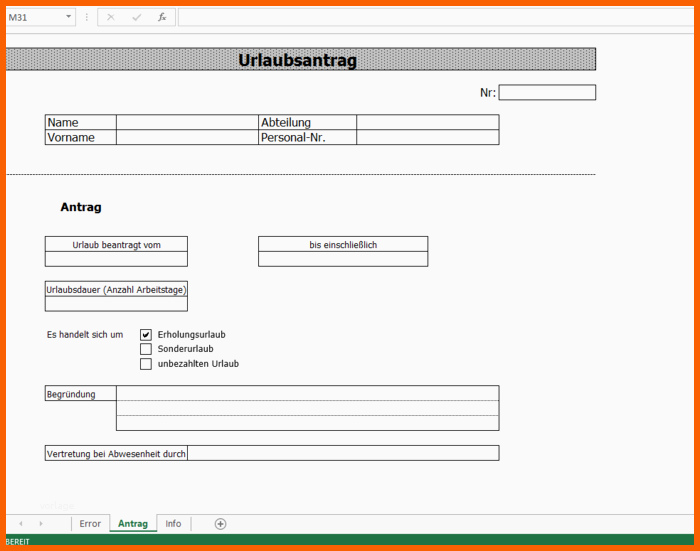This screenshot has height=551, width=700.
Task: Enable the unbezahlten Urlaub checkbox
Action: [x=146, y=364]
